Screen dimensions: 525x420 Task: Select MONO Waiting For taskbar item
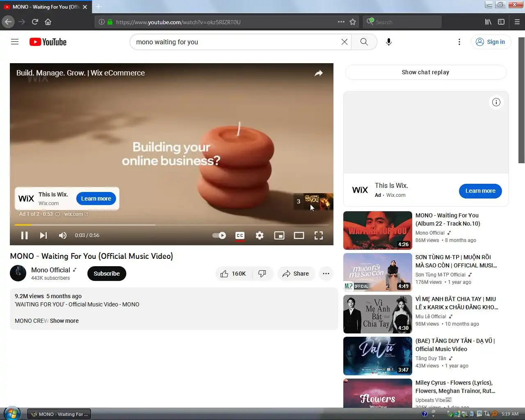click(x=59, y=414)
